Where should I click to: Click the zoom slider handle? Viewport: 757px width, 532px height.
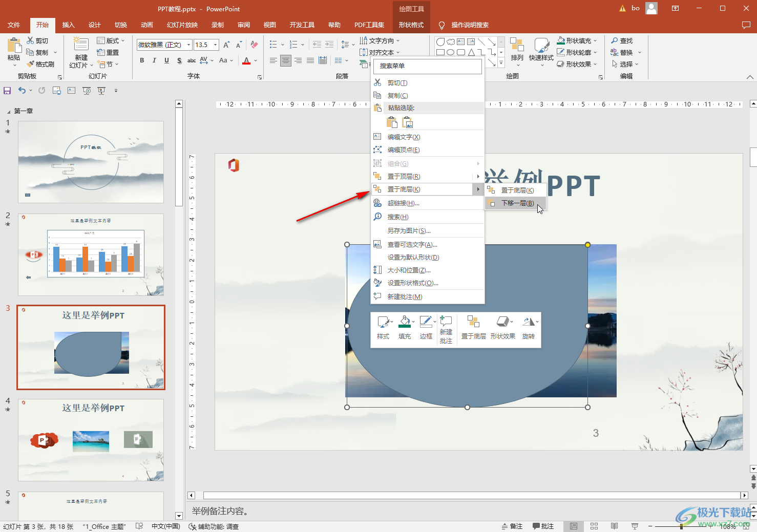click(x=681, y=526)
